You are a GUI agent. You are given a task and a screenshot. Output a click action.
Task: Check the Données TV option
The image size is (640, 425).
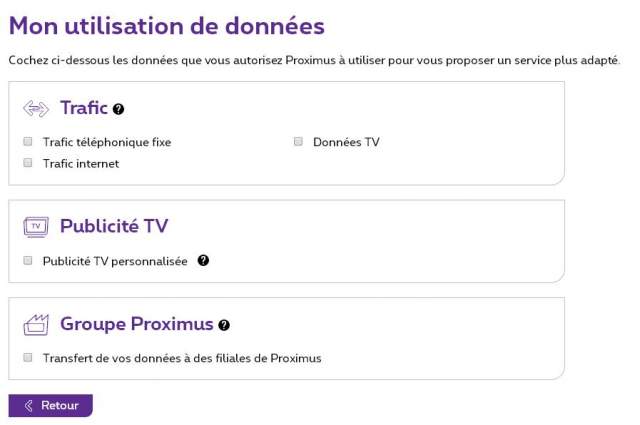coord(298,142)
